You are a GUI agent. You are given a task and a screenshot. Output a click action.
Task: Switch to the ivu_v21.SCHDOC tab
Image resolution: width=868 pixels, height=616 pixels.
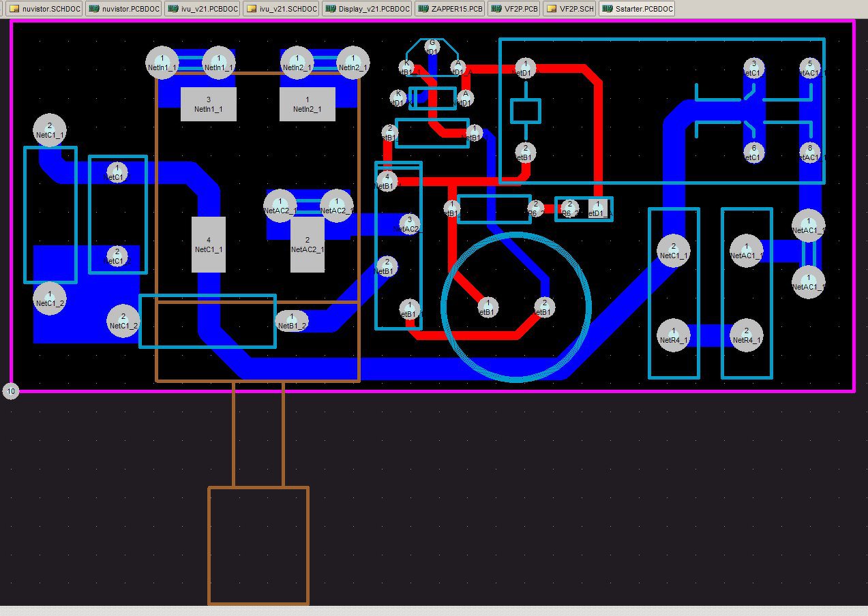281,9
